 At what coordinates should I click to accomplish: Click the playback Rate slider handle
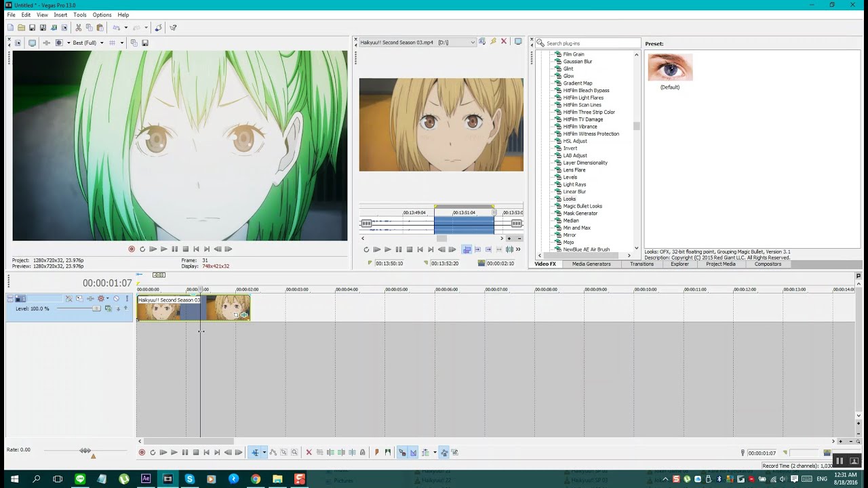click(x=85, y=450)
